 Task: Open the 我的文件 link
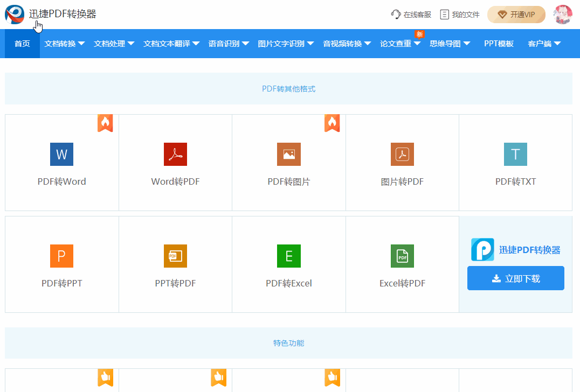(x=466, y=15)
